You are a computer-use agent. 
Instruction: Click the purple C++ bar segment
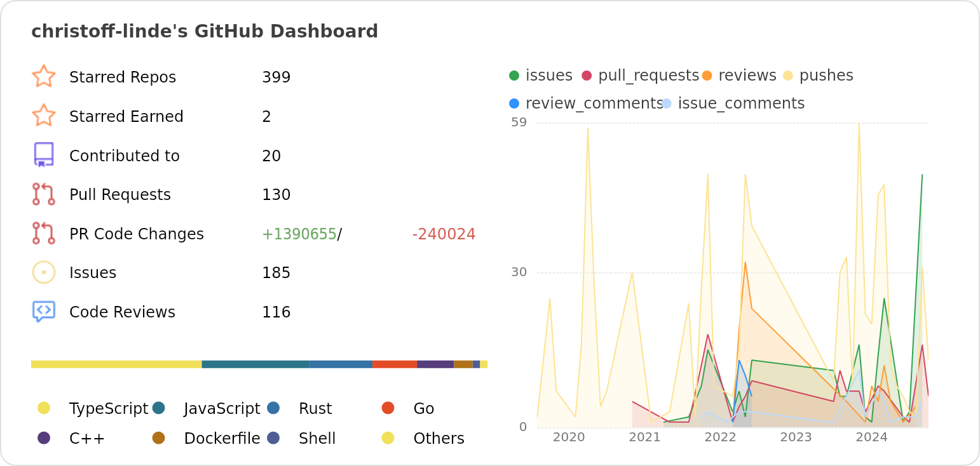(435, 364)
